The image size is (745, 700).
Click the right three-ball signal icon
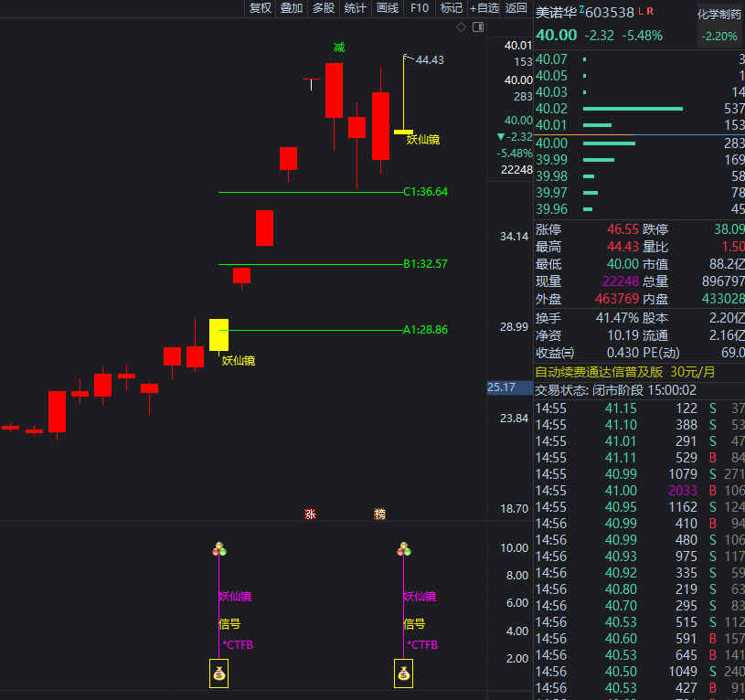(404, 549)
